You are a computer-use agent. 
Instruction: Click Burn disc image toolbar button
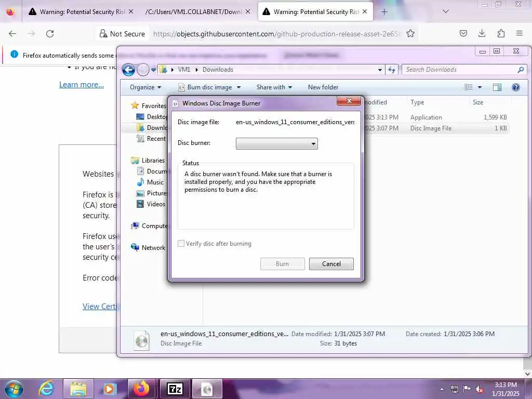pyautogui.click(x=206, y=87)
